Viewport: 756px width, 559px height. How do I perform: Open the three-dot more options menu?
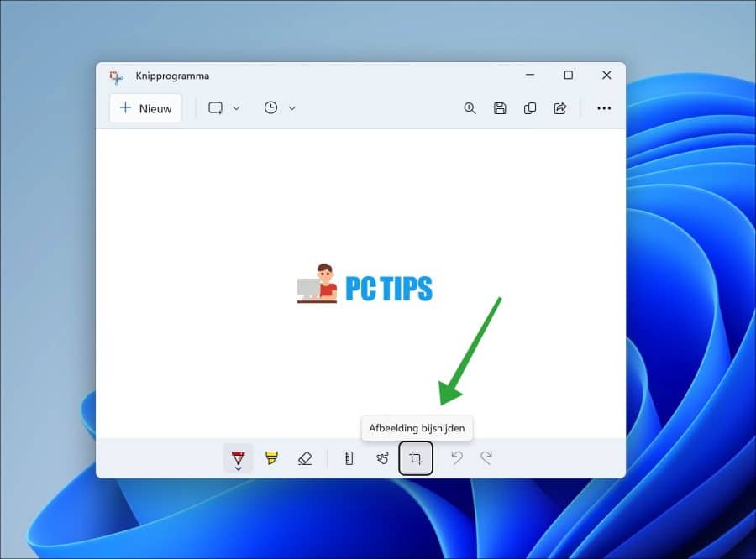pyautogui.click(x=604, y=108)
